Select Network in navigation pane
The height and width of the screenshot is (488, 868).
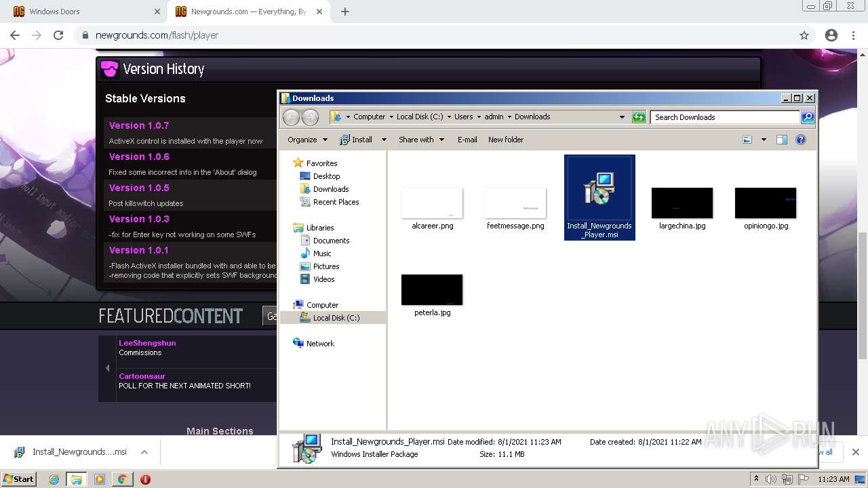pos(320,344)
